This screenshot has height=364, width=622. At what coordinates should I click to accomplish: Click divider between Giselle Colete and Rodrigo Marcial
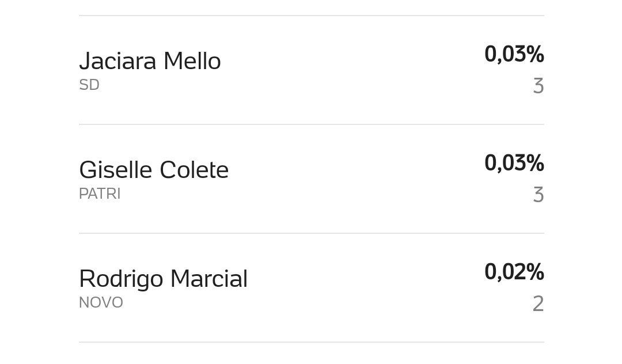coord(312,233)
